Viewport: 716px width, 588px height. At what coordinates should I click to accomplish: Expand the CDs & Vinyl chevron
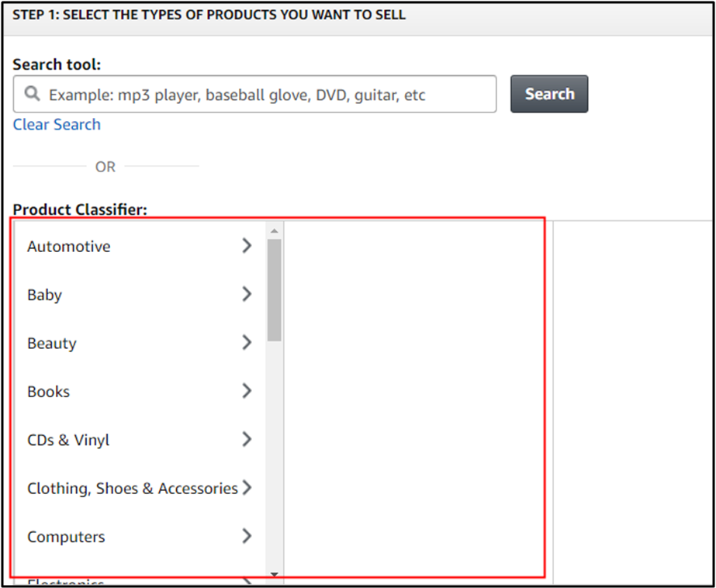247,439
